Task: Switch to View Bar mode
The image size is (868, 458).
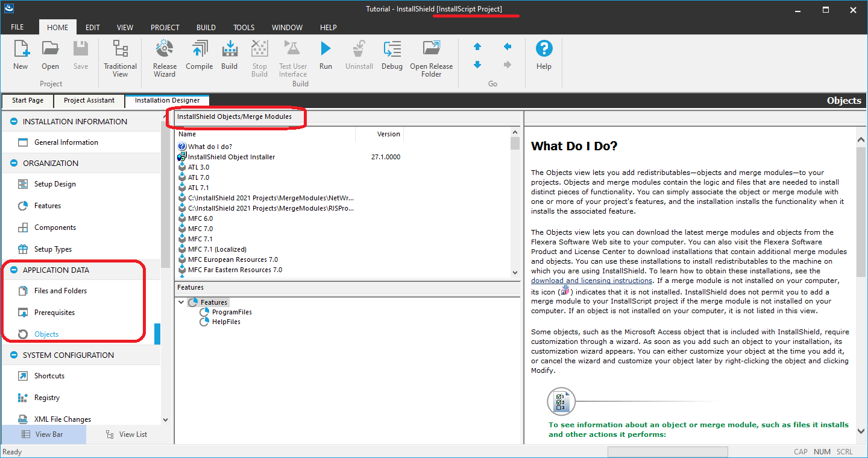Action: (x=43, y=434)
